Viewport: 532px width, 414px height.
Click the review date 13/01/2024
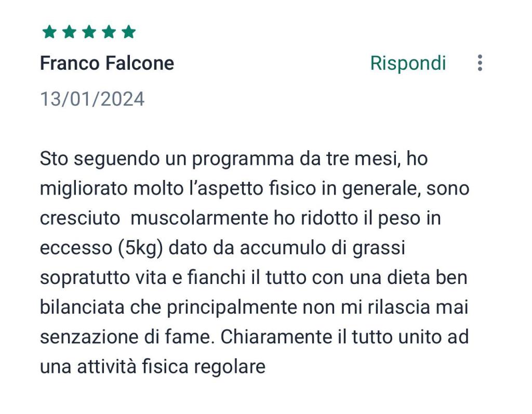coord(92,99)
